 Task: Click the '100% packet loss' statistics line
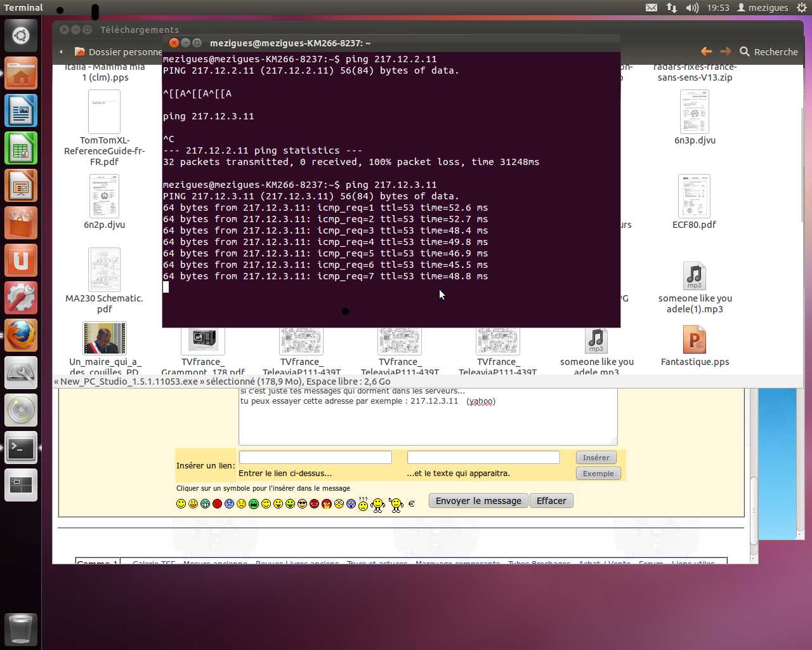pos(351,162)
